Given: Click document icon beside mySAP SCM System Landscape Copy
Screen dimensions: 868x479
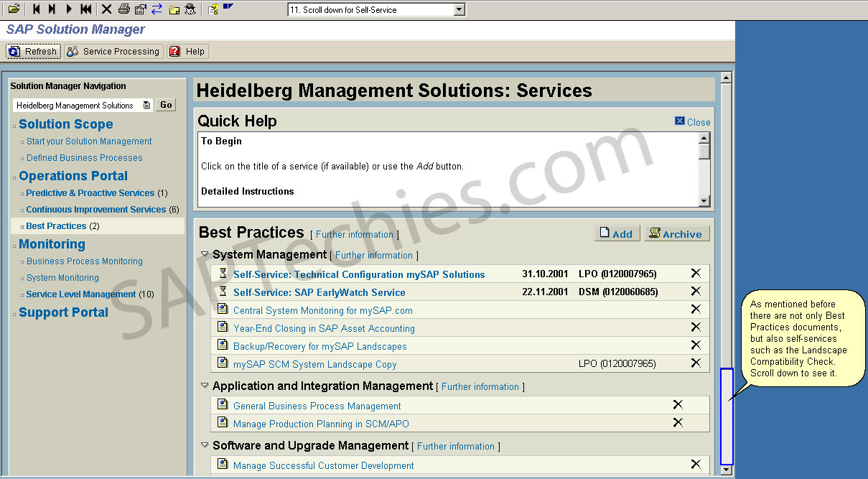Looking at the screenshot, I should (x=223, y=363).
